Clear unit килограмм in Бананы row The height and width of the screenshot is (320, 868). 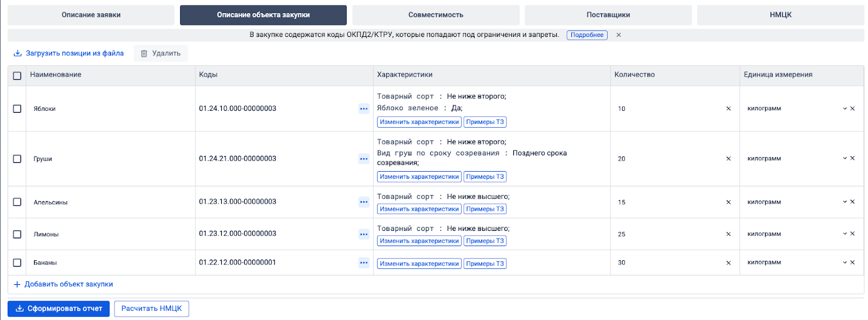pyautogui.click(x=852, y=262)
